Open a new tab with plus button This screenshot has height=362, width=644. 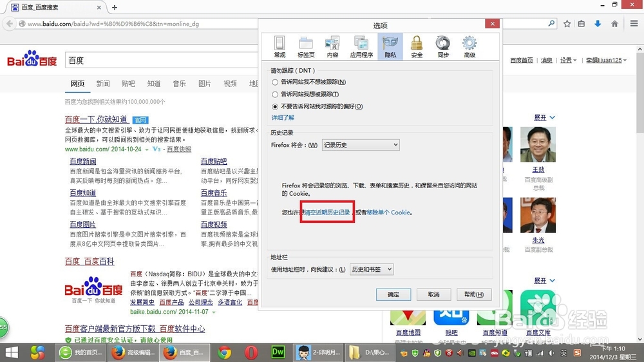coord(115,7)
